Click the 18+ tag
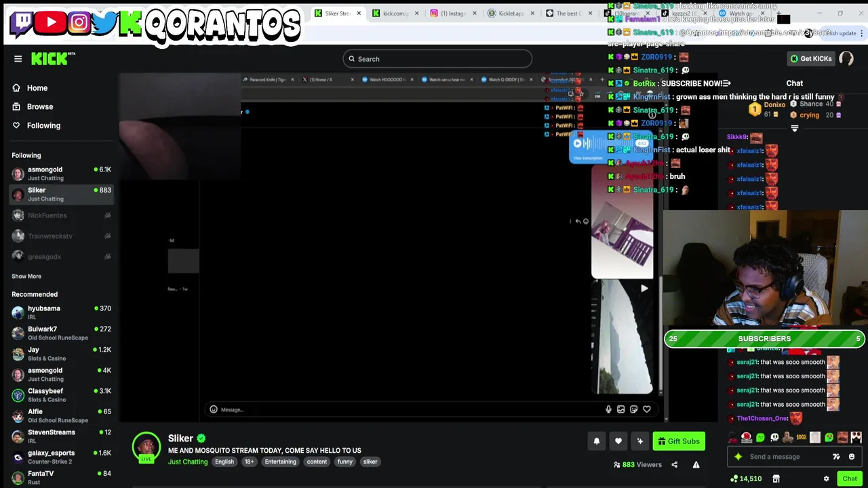The height and width of the screenshot is (488, 868). [x=249, y=462]
